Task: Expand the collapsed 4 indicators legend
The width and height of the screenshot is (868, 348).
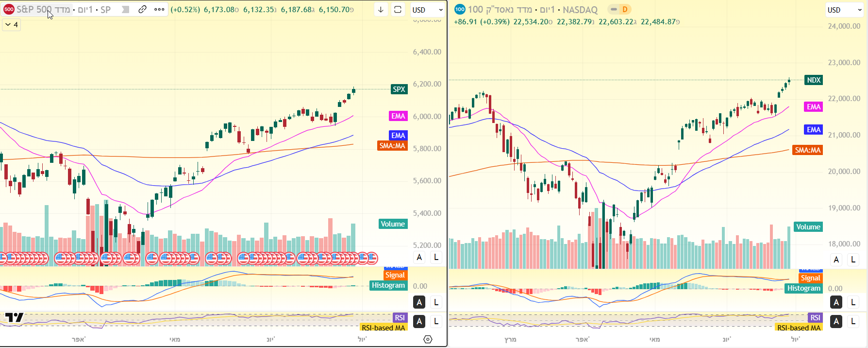Action: coord(12,24)
